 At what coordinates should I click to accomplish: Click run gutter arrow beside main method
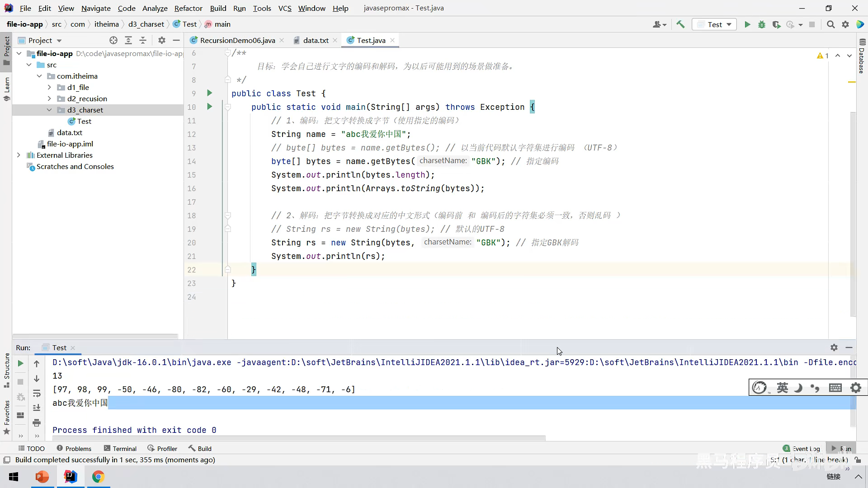coord(209,107)
